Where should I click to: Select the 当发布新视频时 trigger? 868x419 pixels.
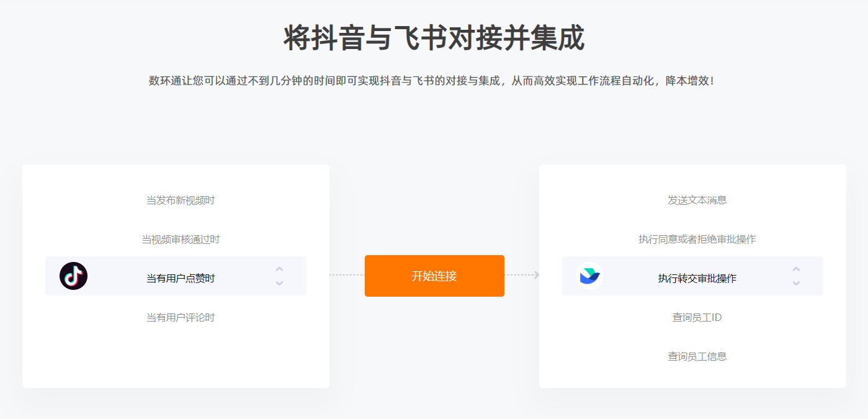click(x=181, y=200)
